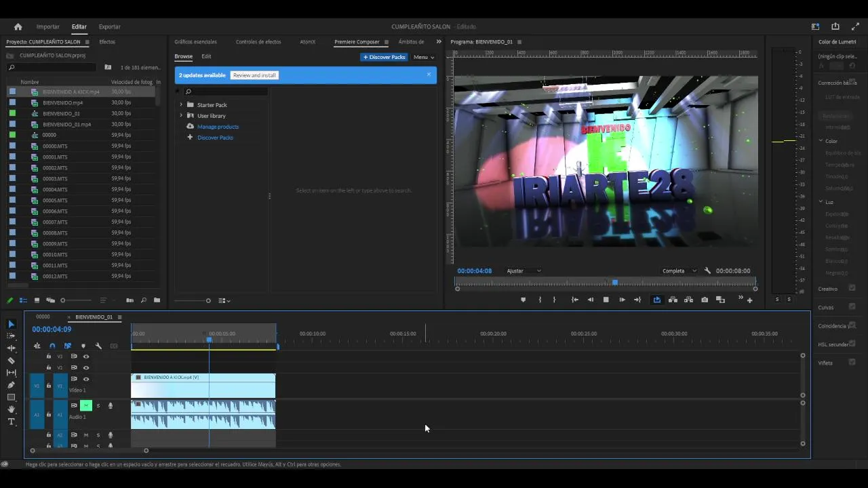Open Program monitor settings wrench
The height and width of the screenshot is (488, 868).
click(707, 270)
